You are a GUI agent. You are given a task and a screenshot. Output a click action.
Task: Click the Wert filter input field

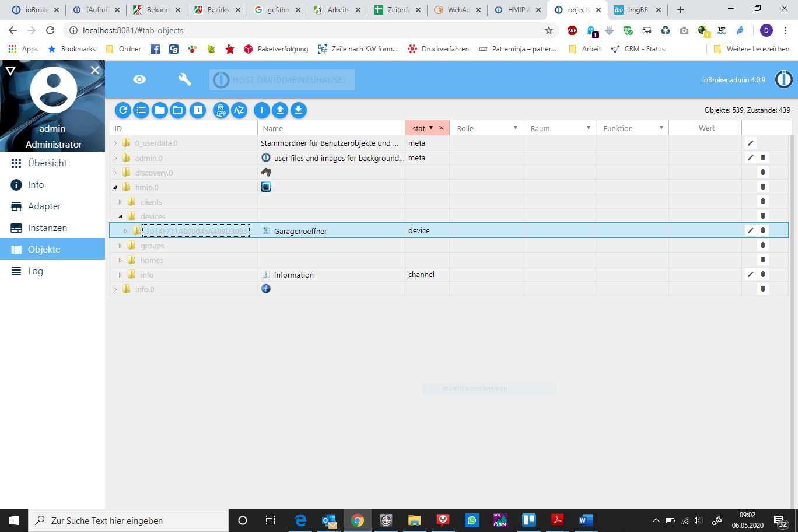tap(705, 128)
